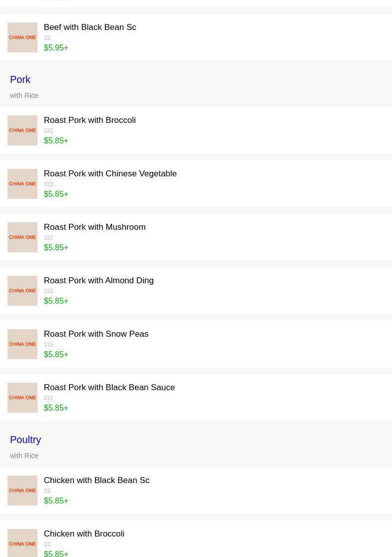392x557 pixels.
Task: Click the logo thumbnail for Beef with Black Bean Sc
Action: pos(22,37)
